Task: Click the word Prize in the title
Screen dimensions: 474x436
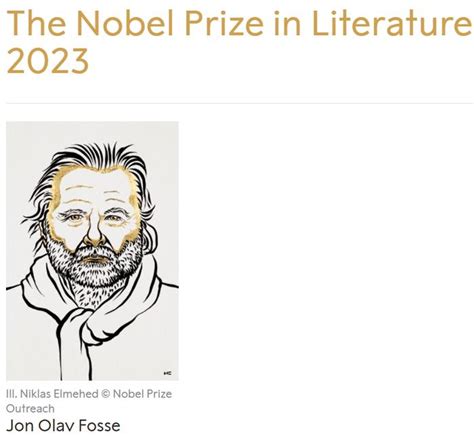Action: (x=224, y=25)
